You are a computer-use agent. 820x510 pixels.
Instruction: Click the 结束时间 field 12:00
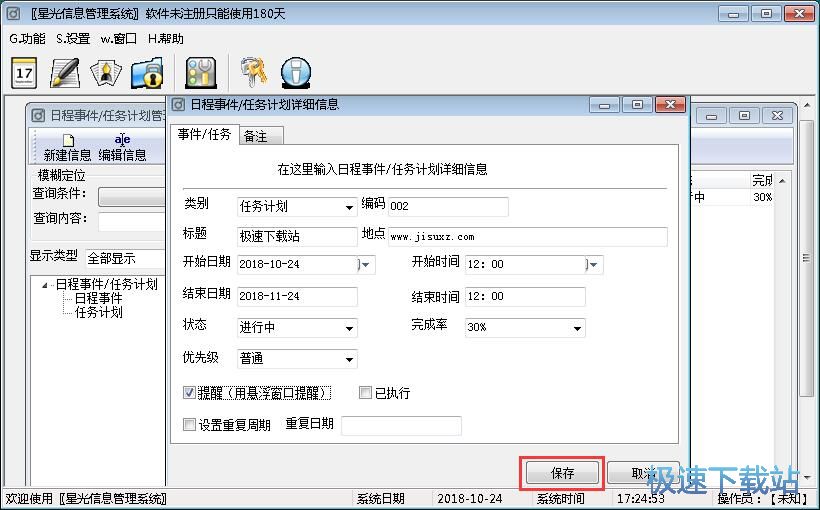click(x=525, y=297)
